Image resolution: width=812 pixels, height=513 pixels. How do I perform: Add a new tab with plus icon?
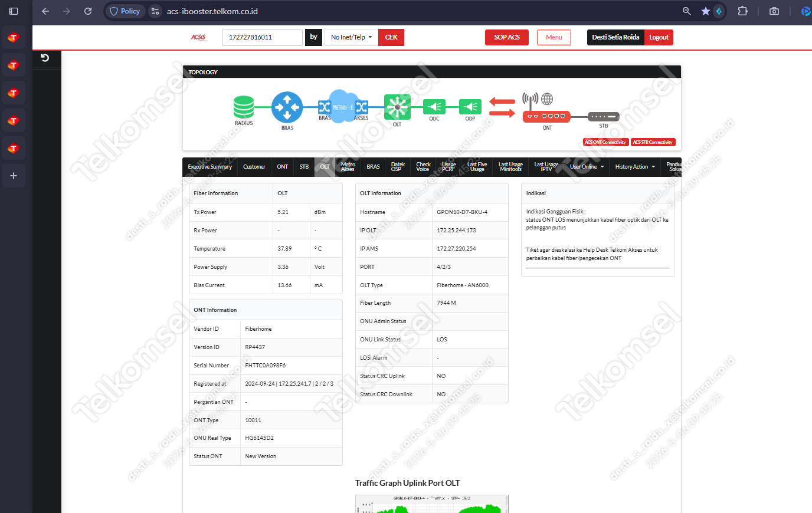pyautogui.click(x=14, y=176)
